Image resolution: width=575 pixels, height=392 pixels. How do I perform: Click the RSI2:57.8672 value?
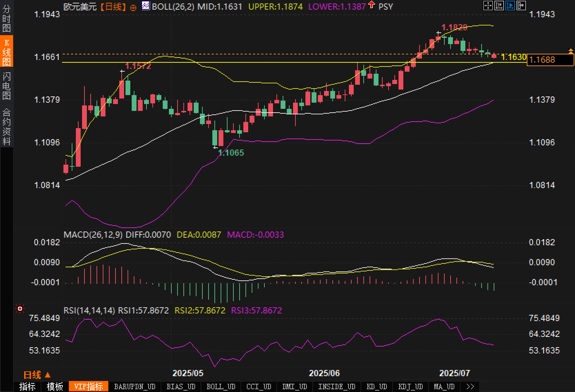[x=200, y=311]
